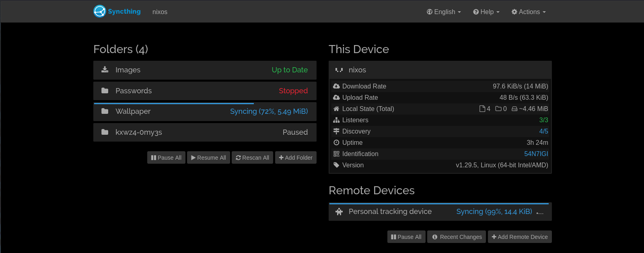Click the Wallpaper sync progress bar
The image size is (644, 253).
point(174,104)
